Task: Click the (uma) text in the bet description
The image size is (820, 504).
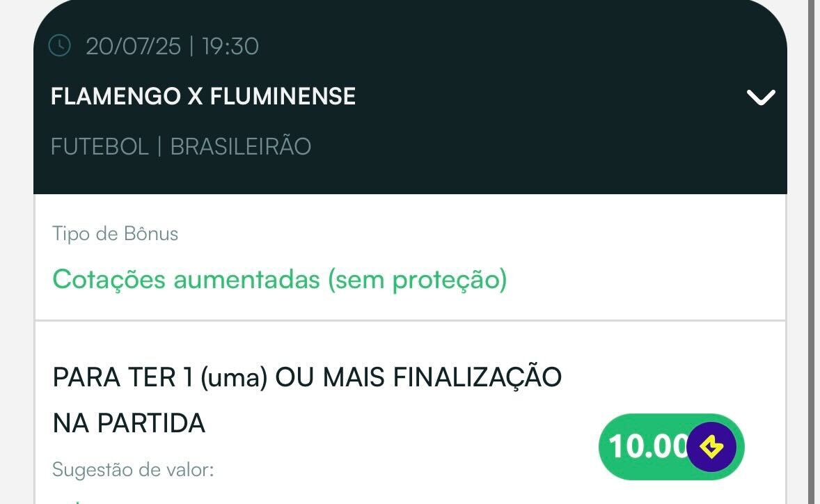Action: (x=234, y=377)
